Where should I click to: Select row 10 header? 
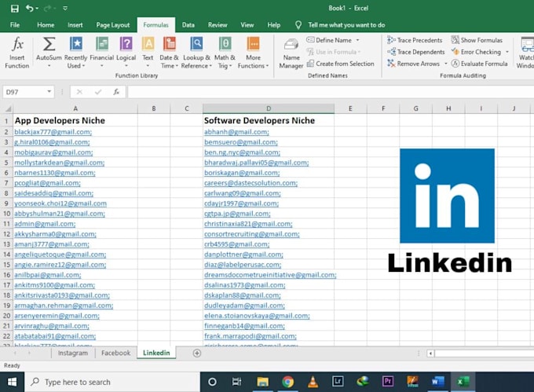[6, 214]
